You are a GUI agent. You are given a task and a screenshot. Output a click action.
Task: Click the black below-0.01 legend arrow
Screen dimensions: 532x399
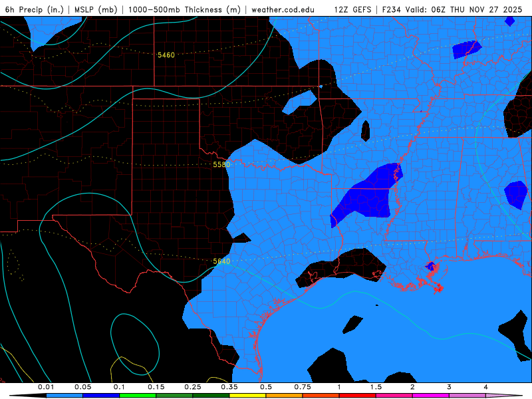point(28,396)
